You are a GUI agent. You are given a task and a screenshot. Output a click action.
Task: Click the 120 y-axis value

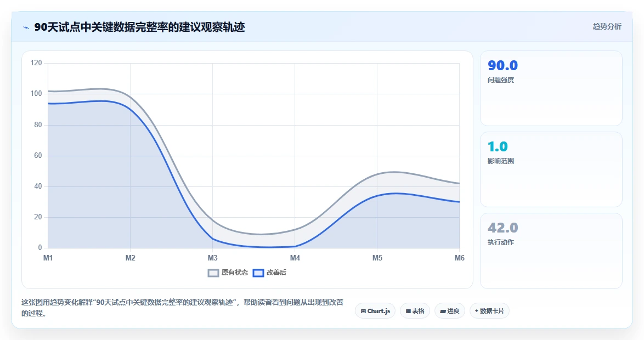click(x=36, y=63)
